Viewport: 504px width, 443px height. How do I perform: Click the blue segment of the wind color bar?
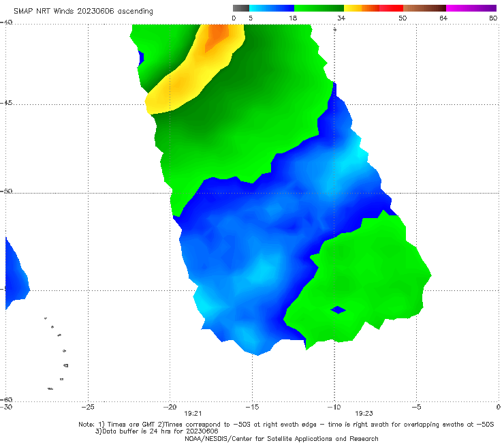point(272,8)
